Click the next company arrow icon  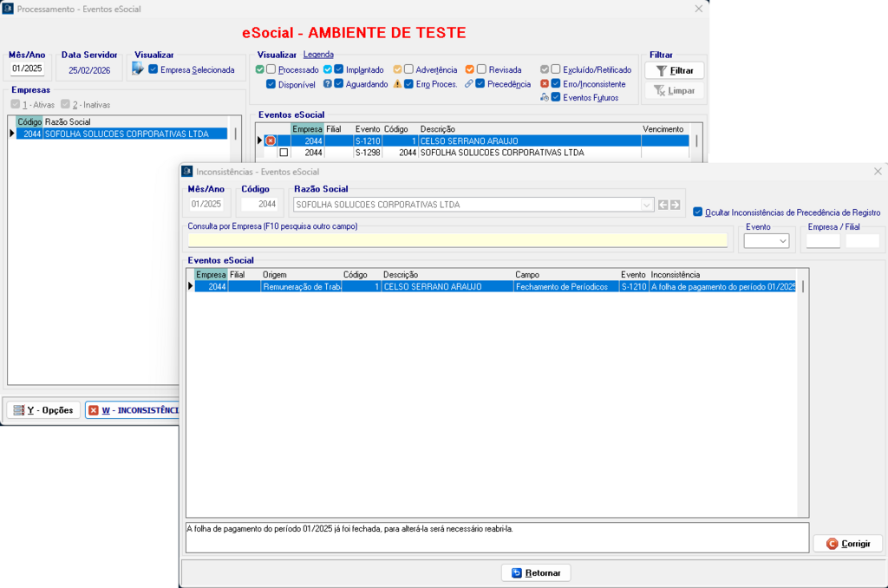[x=675, y=205]
